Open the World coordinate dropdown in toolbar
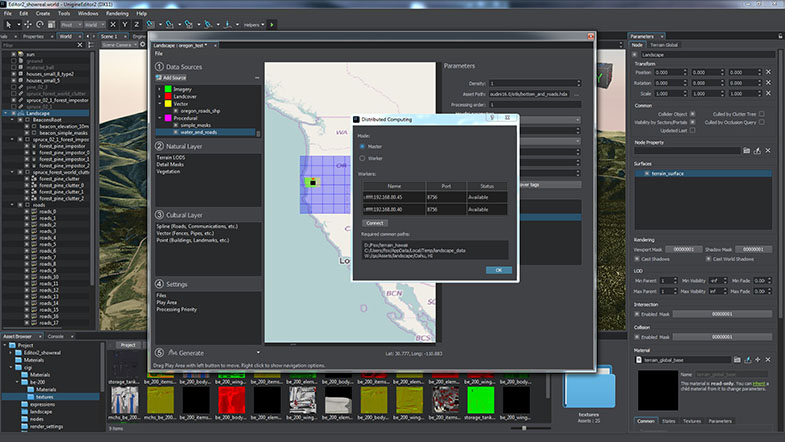This screenshot has height=442, width=785. [95, 25]
